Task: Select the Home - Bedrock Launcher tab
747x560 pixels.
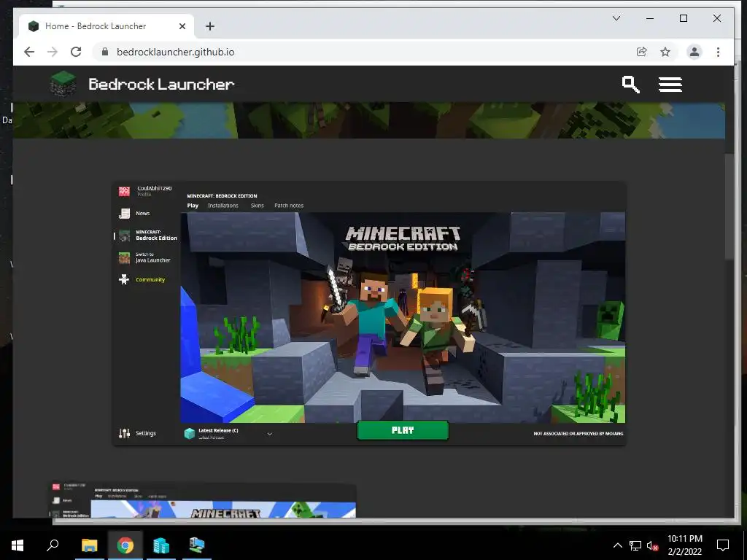Action: pyautogui.click(x=107, y=26)
